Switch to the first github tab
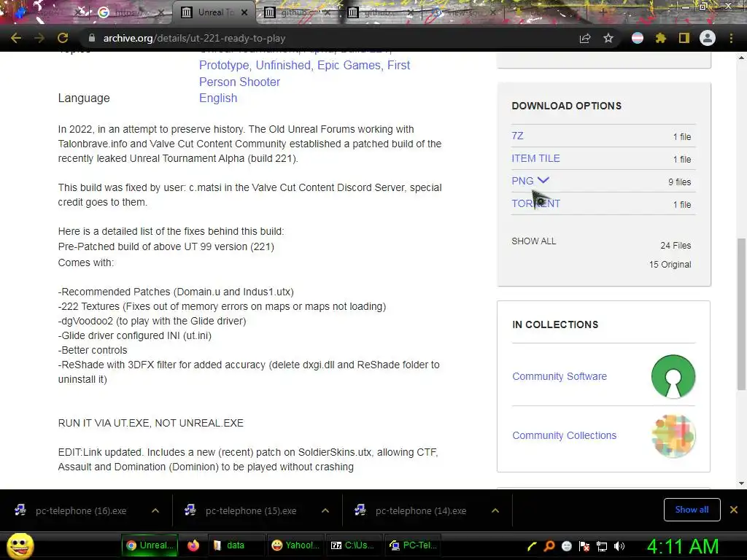The width and height of the screenshot is (747, 560). [x=295, y=12]
